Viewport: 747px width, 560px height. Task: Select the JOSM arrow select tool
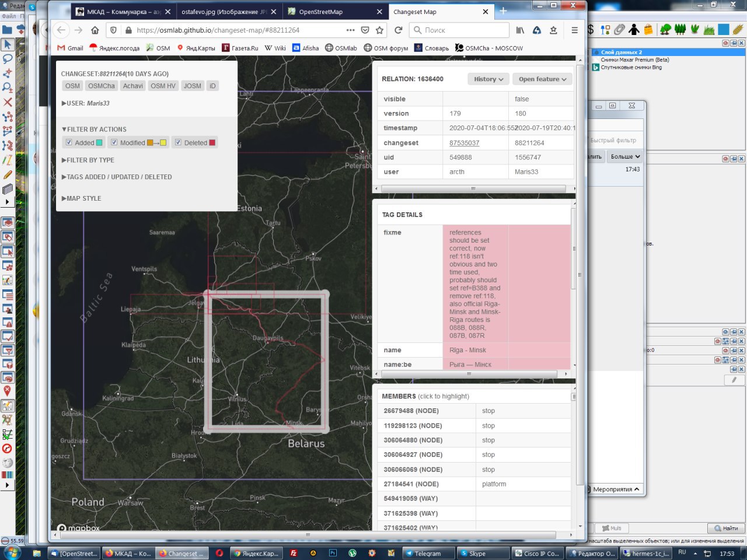[8, 45]
